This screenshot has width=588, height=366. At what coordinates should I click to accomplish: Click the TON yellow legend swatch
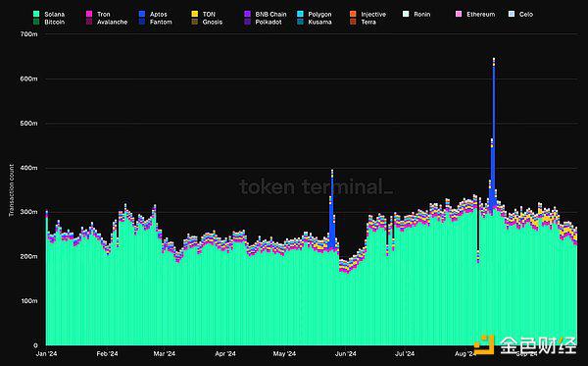tap(195, 14)
